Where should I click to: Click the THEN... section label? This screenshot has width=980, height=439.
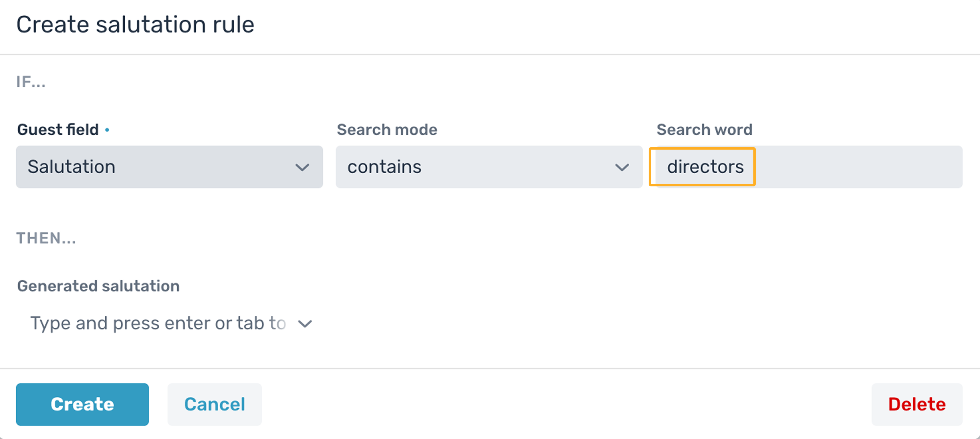46,238
